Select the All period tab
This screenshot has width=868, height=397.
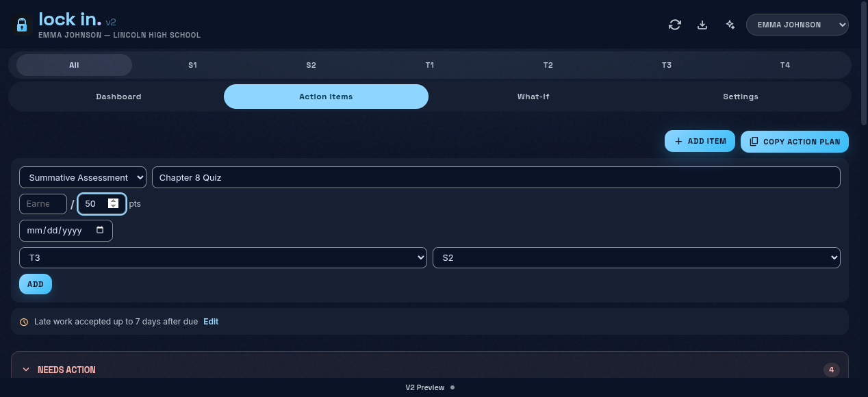pyautogui.click(x=74, y=65)
